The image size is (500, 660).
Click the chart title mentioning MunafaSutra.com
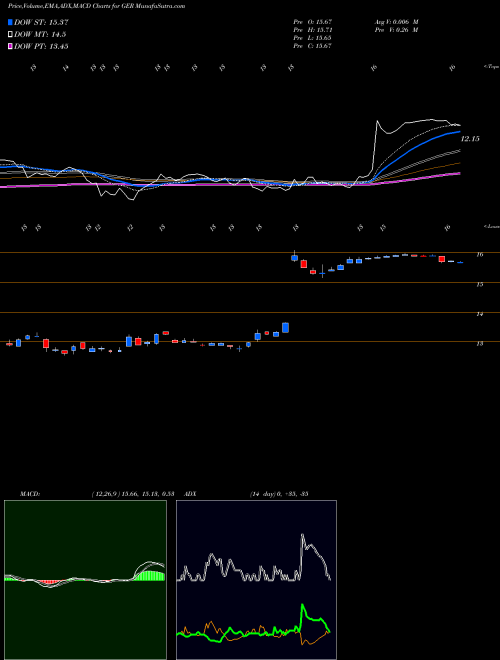click(96, 6)
